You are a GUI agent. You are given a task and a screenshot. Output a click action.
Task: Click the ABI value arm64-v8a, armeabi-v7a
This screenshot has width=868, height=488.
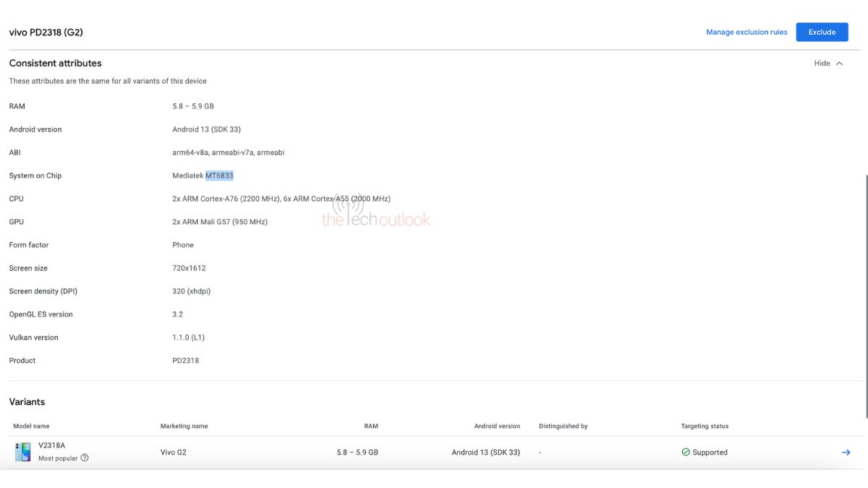(x=228, y=153)
